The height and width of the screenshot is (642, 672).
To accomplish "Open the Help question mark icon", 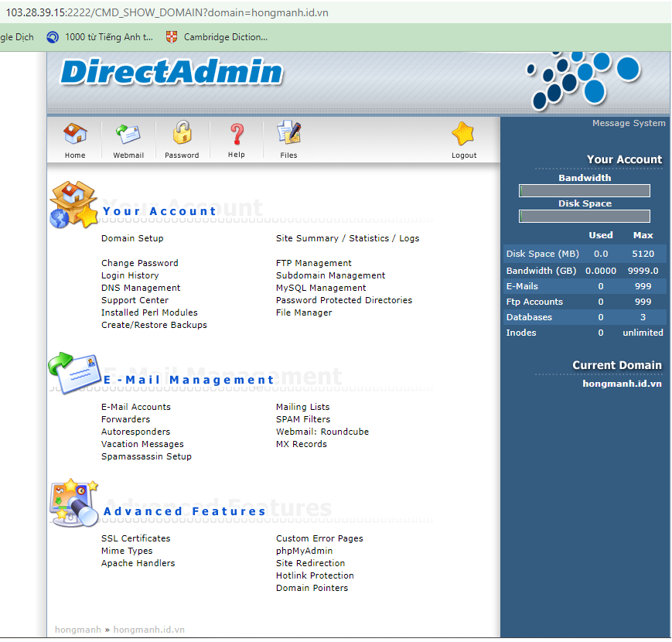I will (x=237, y=134).
